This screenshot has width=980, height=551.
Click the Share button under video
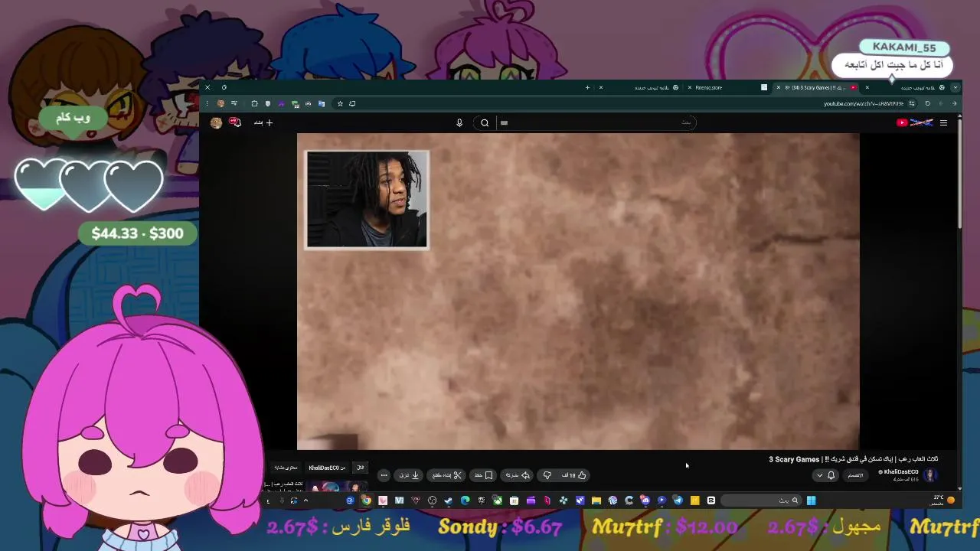[x=517, y=475]
